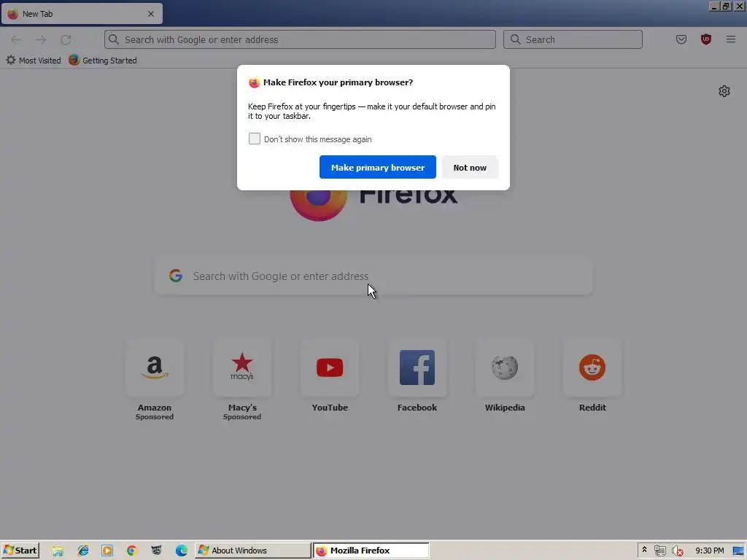Open the uBlock Origin extension icon

click(x=706, y=39)
